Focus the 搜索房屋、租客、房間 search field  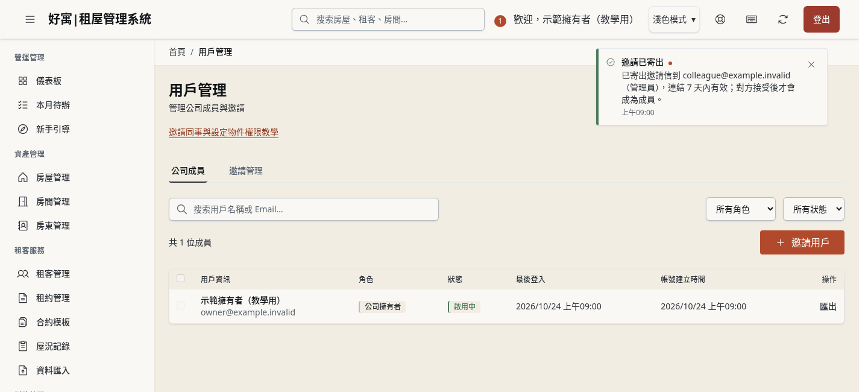pos(388,19)
